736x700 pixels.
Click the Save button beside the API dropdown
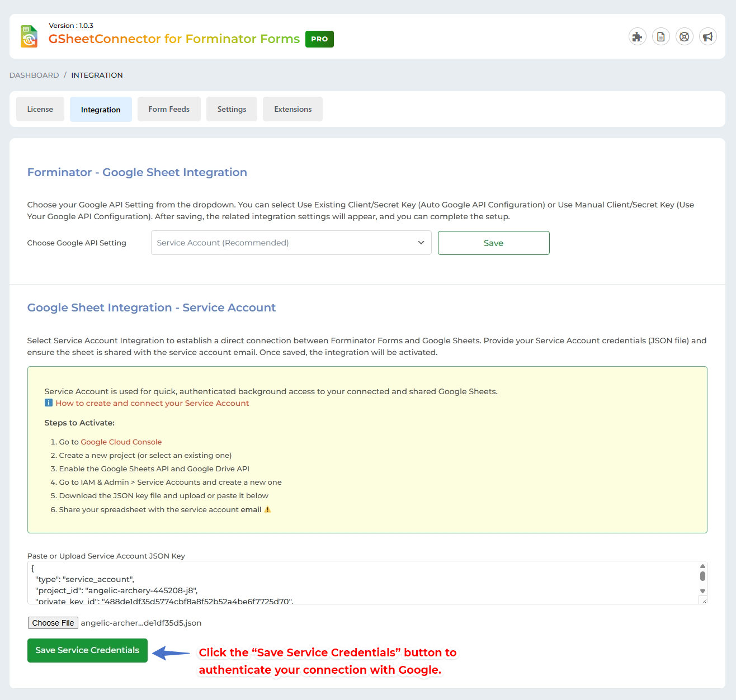point(493,243)
